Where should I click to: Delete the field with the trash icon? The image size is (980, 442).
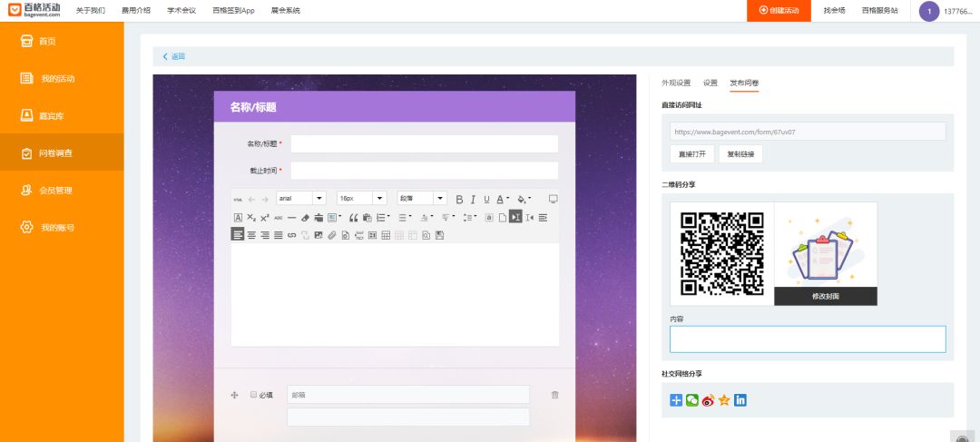click(555, 395)
